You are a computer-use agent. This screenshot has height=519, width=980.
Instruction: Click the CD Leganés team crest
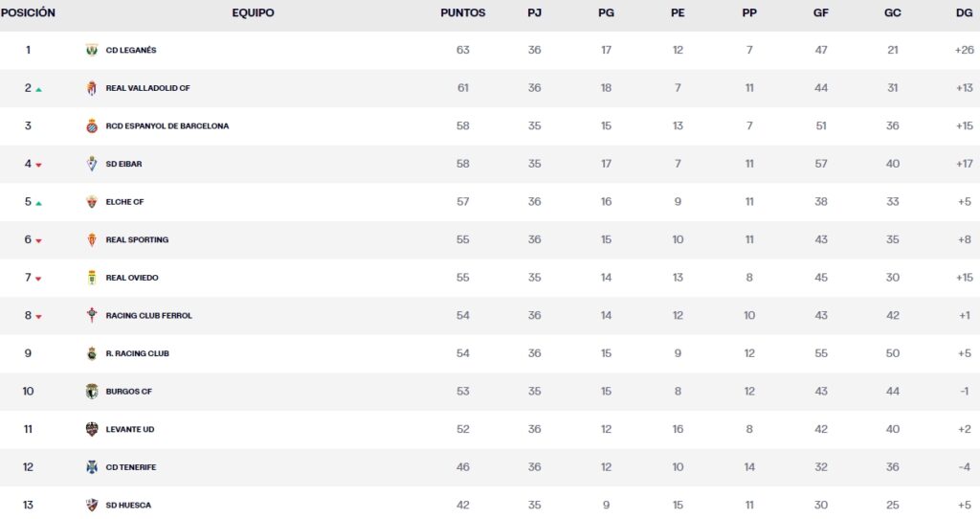(x=92, y=50)
